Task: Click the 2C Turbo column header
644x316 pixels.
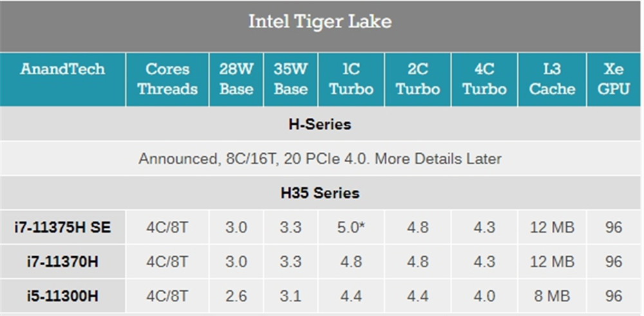Action: 418,80
